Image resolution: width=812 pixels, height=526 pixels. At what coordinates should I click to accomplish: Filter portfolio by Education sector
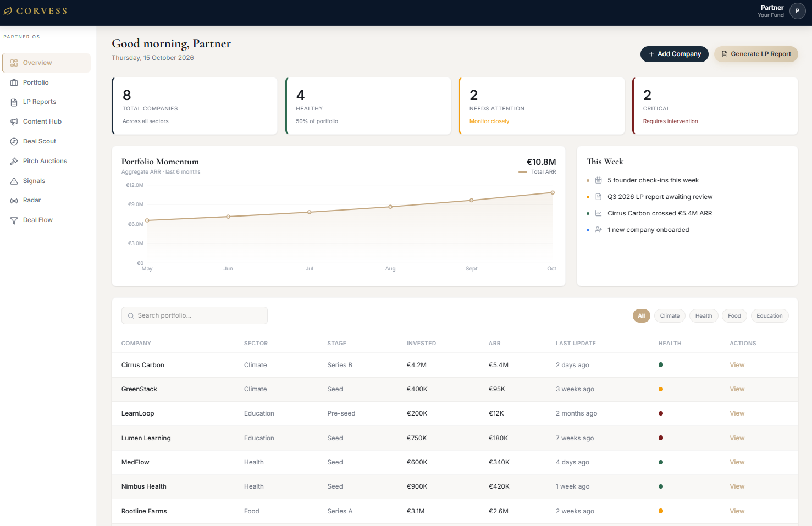[770, 316]
